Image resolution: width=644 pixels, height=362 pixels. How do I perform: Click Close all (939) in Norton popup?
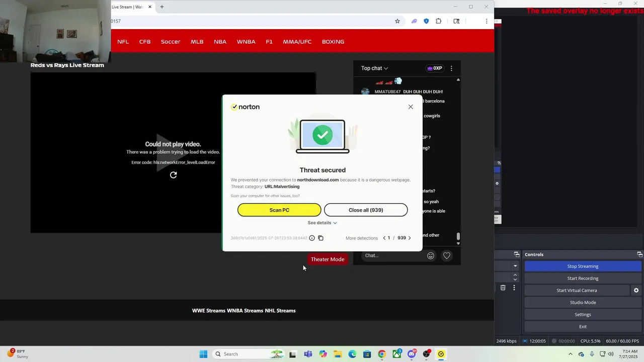(x=366, y=210)
